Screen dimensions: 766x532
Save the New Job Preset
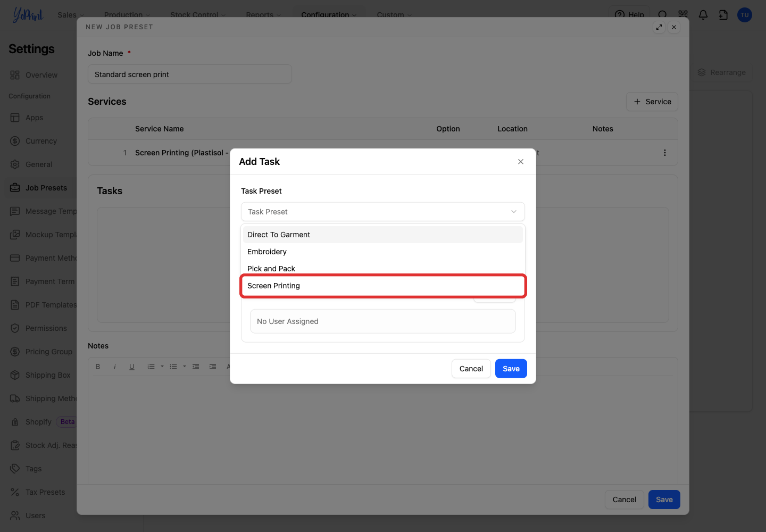tap(664, 500)
